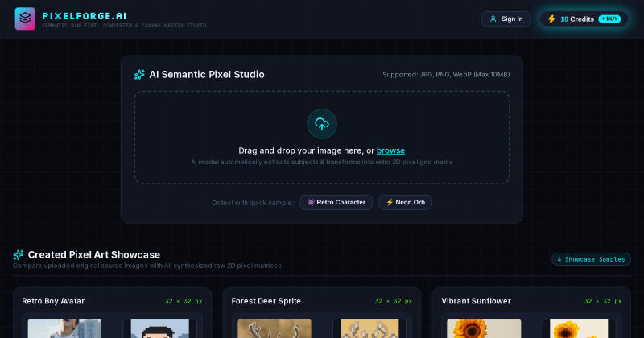The width and height of the screenshot is (644, 338).
Task: Load the Retro Character quick sample
Action: tap(336, 203)
